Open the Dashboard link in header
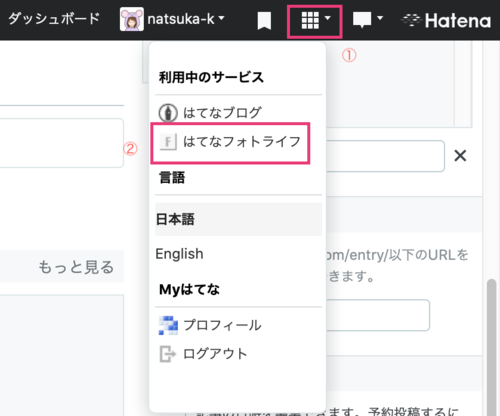This screenshot has height=416, width=500. click(x=54, y=19)
